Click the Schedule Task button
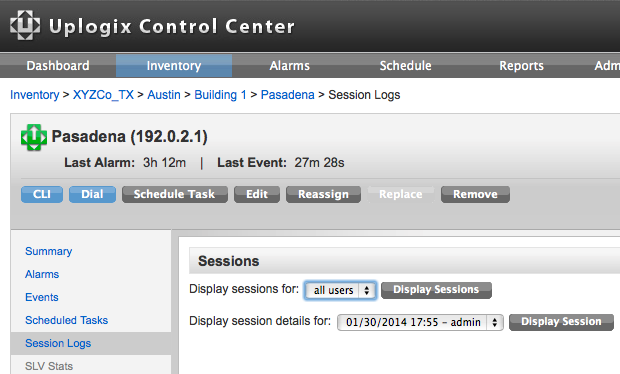Screen dimensions: 620x374 [174, 195]
